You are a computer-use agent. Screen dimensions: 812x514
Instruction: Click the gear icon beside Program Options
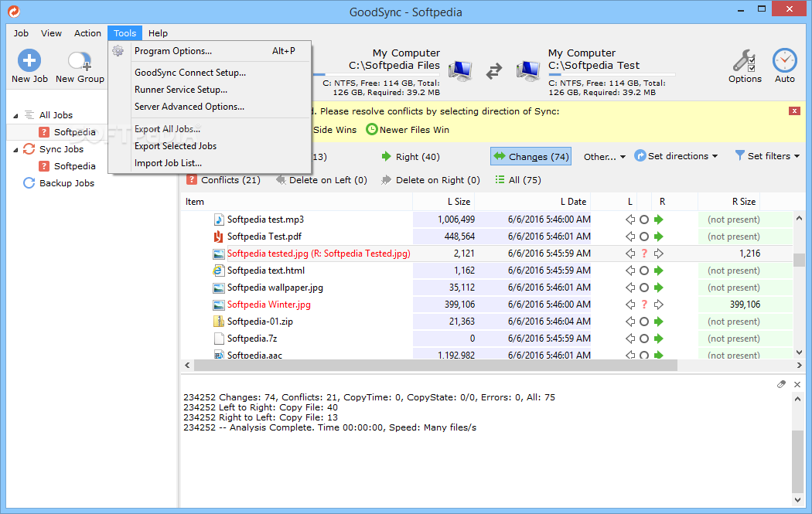pos(118,51)
